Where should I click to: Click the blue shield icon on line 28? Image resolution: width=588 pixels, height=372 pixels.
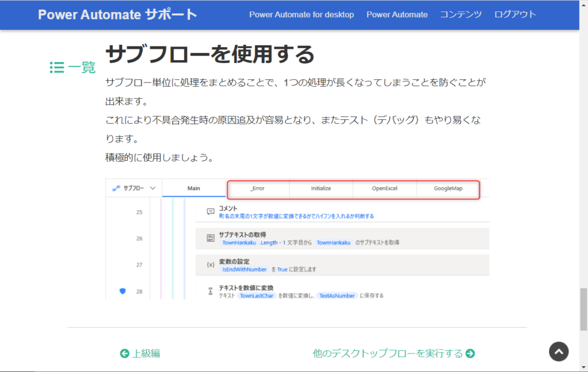click(x=123, y=291)
